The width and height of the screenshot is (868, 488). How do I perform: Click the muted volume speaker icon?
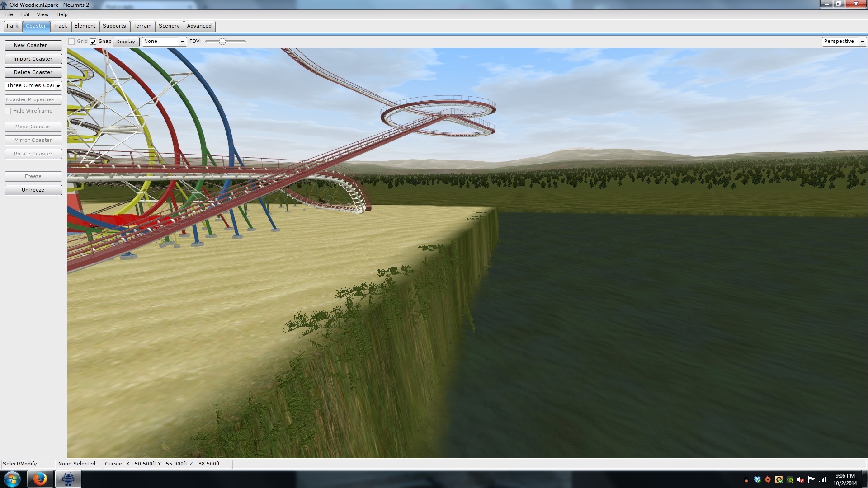pyautogui.click(x=801, y=480)
